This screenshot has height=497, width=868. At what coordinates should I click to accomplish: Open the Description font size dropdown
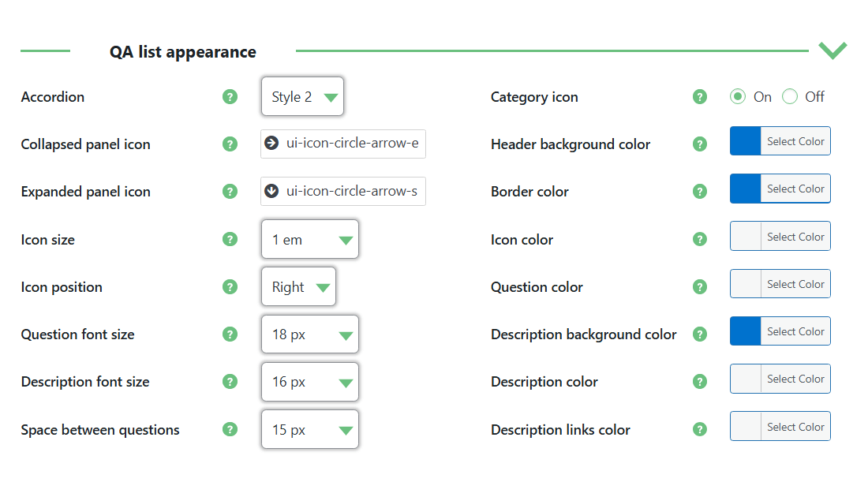(x=309, y=382)
